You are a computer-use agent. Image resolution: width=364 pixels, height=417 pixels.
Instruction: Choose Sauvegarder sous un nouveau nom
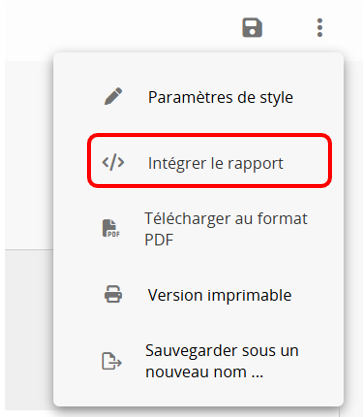click(x=199, y=361)
